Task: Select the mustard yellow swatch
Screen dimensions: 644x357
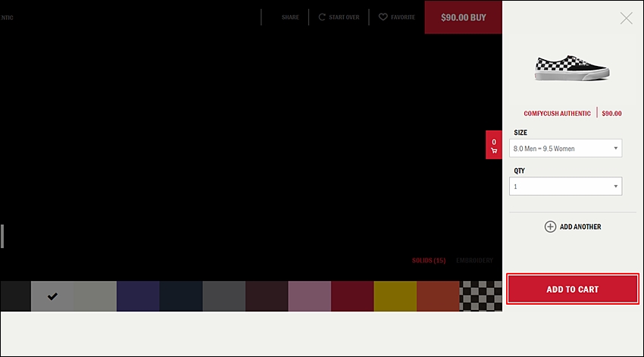Action: [x=395, y=296]
